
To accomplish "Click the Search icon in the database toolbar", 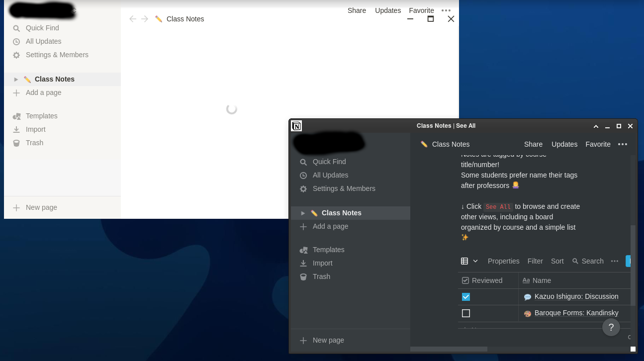I will (575, 261).
